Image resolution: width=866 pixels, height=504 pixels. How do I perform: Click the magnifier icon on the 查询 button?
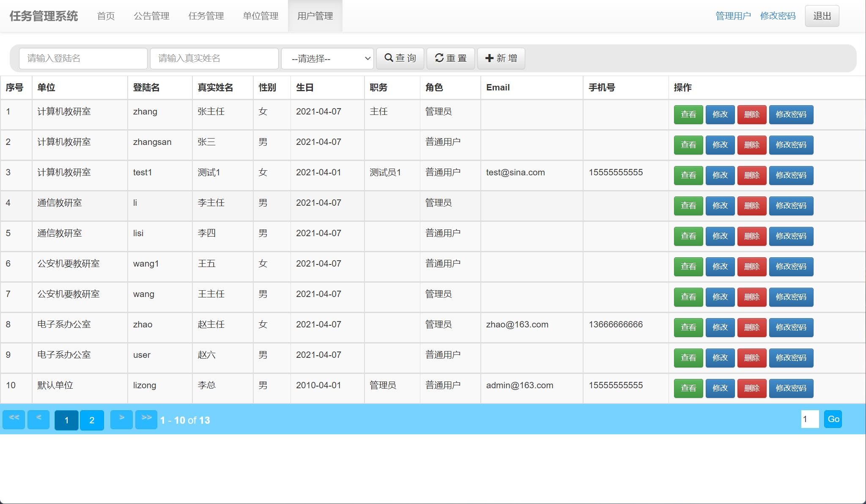[x=389, y=58]
